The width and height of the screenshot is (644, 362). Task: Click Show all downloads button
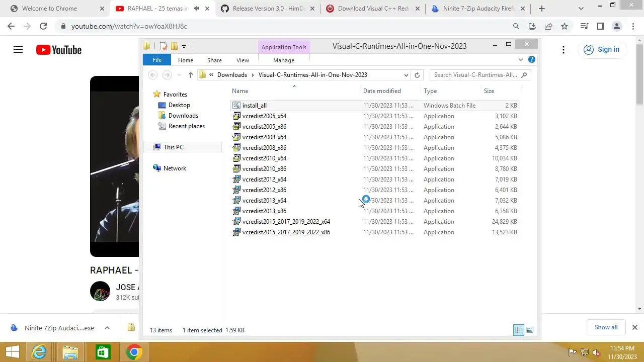[606, 327]
